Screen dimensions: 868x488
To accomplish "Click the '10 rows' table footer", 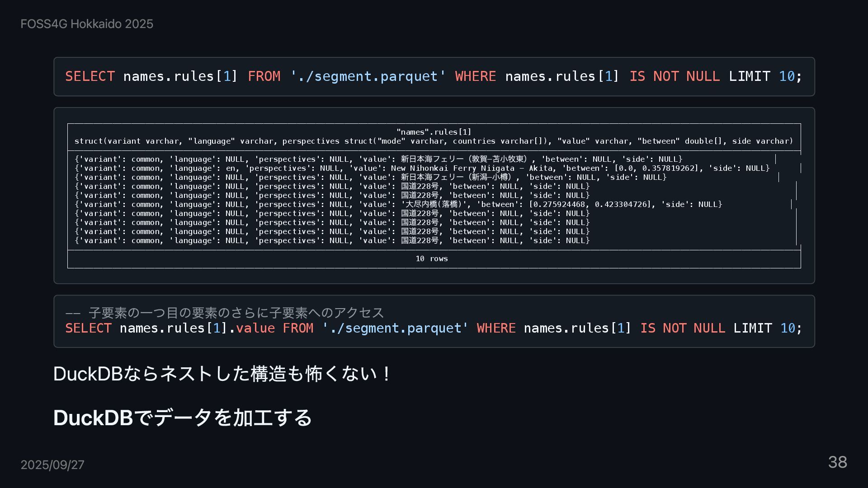I will tap(431, 258).
